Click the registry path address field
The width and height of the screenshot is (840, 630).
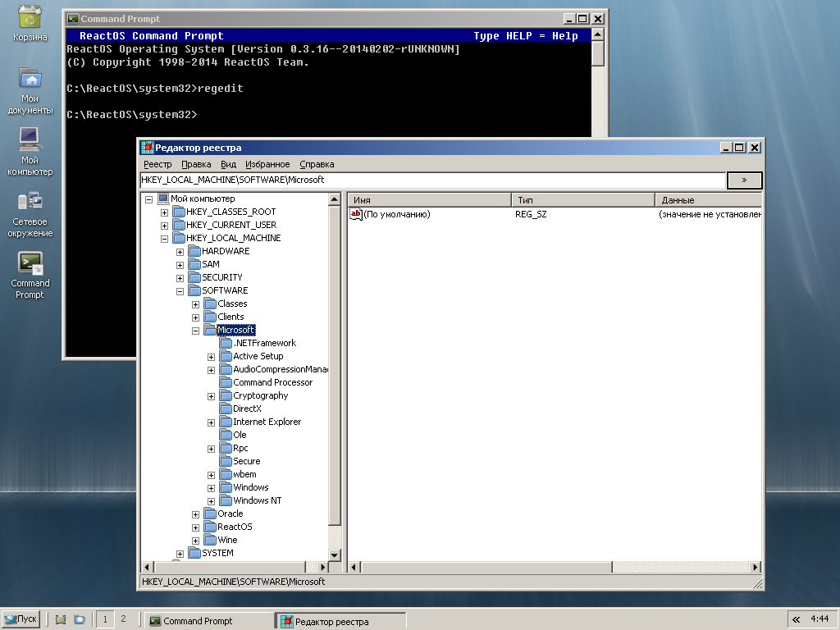click(433, 180)
